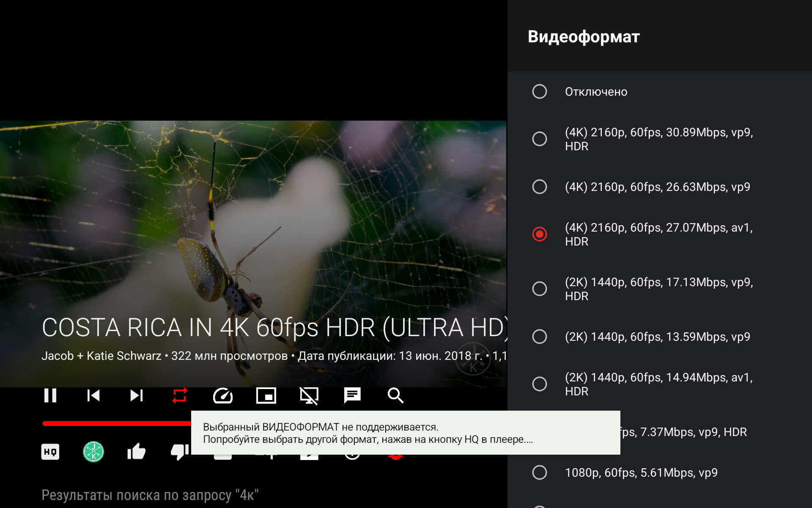Open Jacob + Katie Schwarz channel icon
Viewport: 812px width, 508px height.
[93, 452]
